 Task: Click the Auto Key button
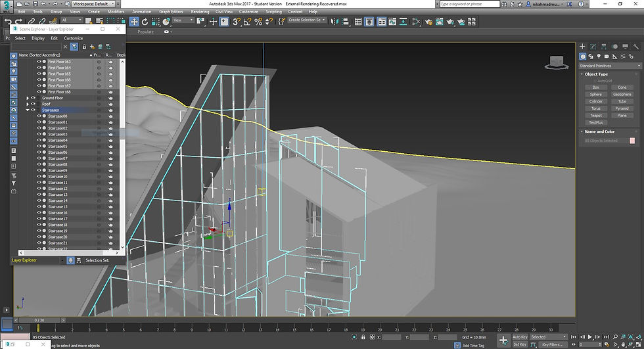tap(520, 337)
